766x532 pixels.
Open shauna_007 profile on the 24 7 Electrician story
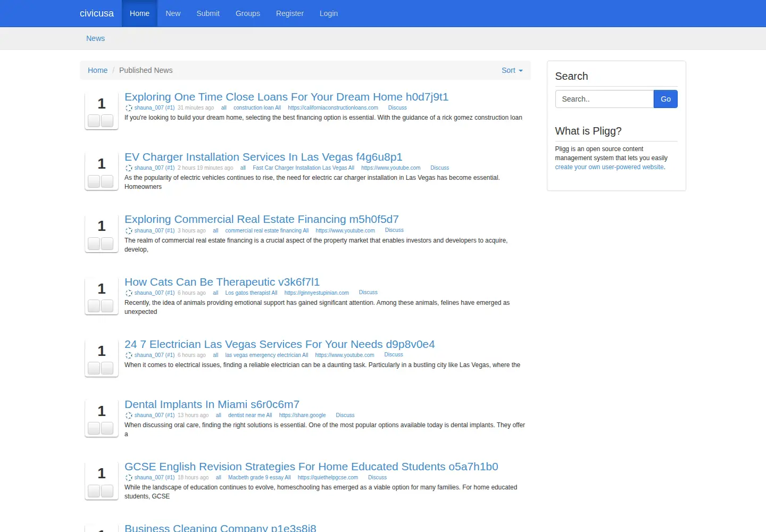click(x=154, y=355)
